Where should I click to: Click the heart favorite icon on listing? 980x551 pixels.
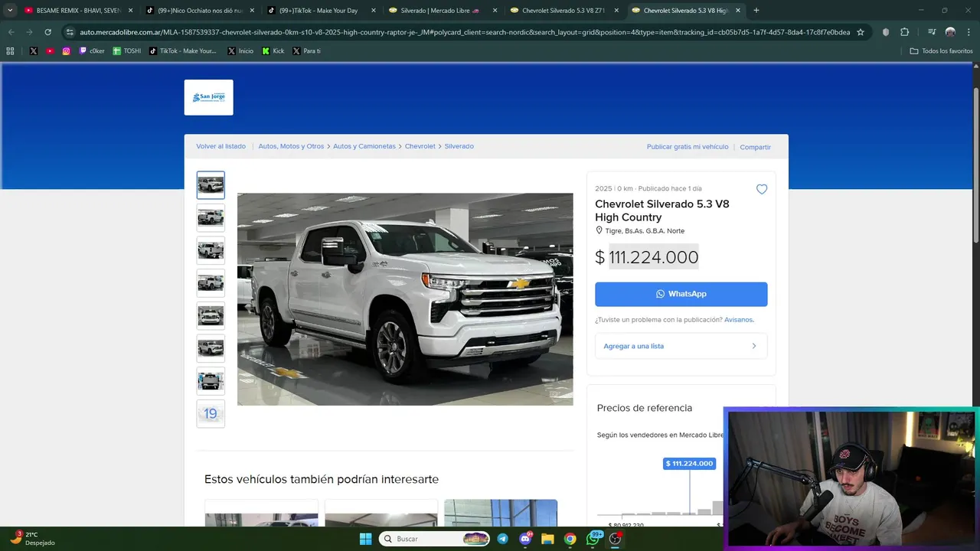tap(761, 189)
